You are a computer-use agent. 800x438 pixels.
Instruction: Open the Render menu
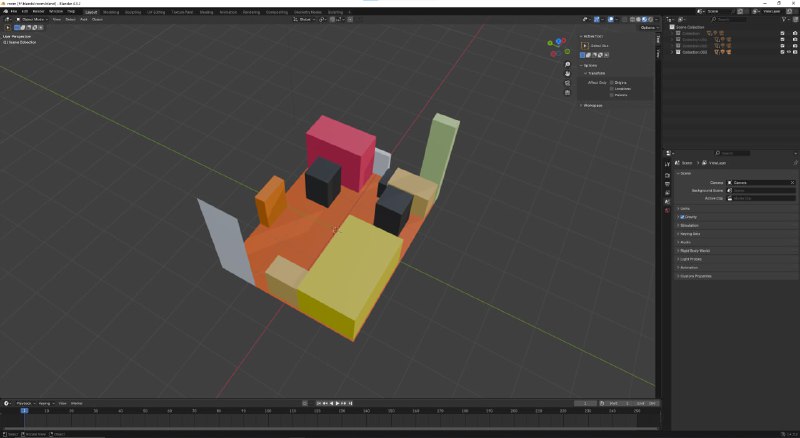(38, 11)
